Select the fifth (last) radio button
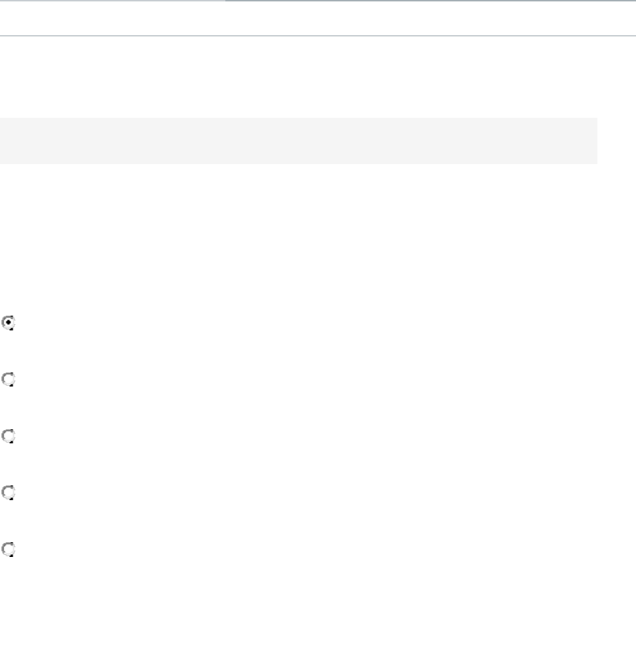This screenshot has height=672, width=636. click(9, 550)
